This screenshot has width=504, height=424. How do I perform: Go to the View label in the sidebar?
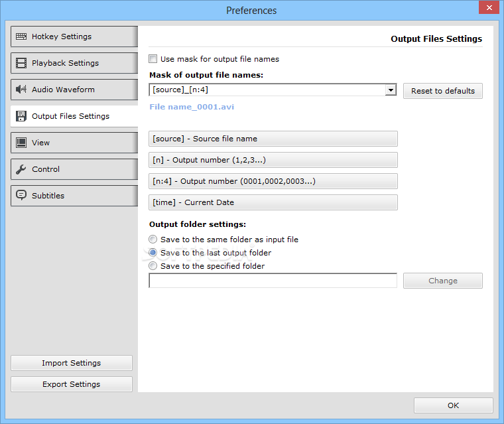41,143
